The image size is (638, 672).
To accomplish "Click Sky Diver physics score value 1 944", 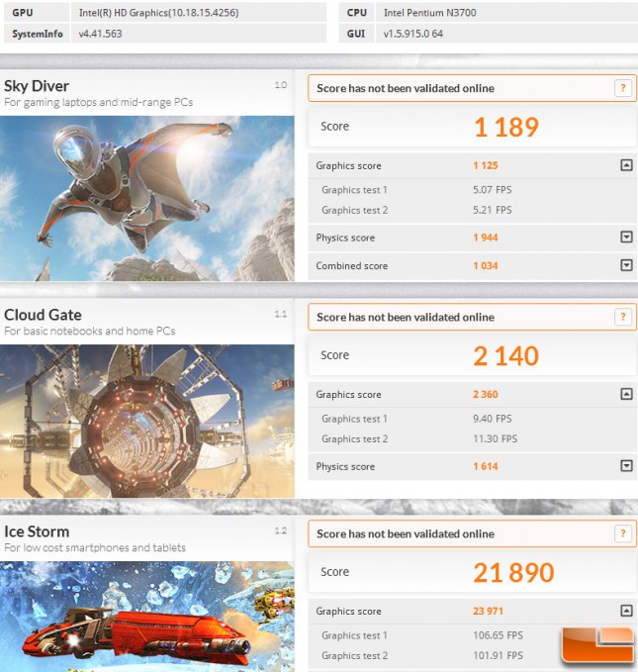I will click(486, 238).
